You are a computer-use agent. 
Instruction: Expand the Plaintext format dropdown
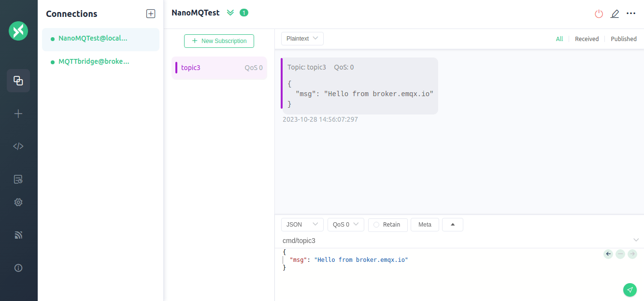(302, 39)
